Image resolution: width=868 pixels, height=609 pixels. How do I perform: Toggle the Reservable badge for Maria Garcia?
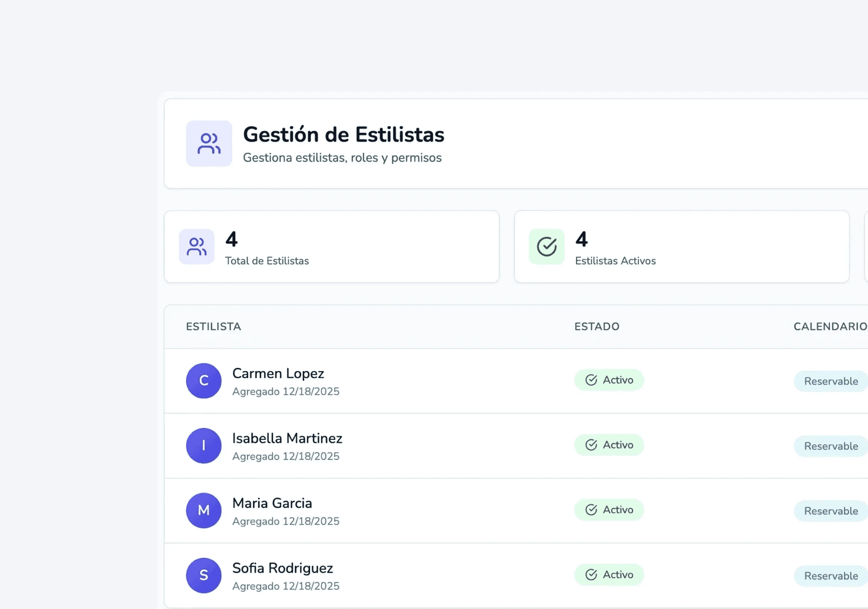click(831, 511)
